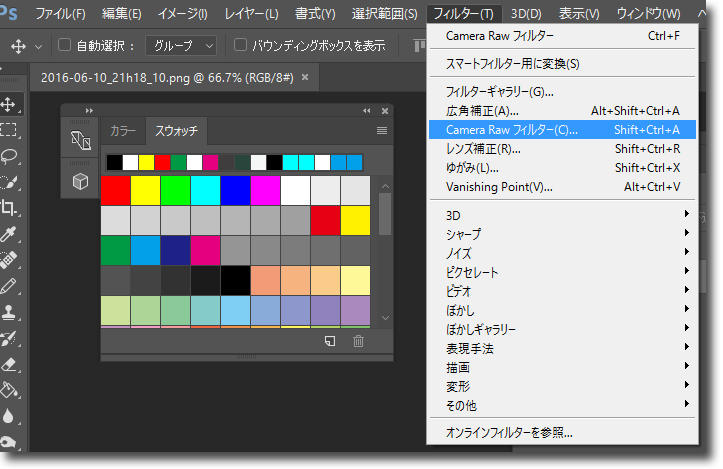Expand the icon dock double-arrow

tap(89, 111)
